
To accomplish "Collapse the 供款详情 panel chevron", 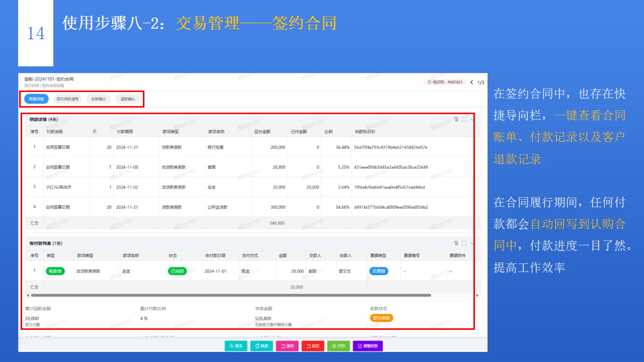I will click(472, 119).
